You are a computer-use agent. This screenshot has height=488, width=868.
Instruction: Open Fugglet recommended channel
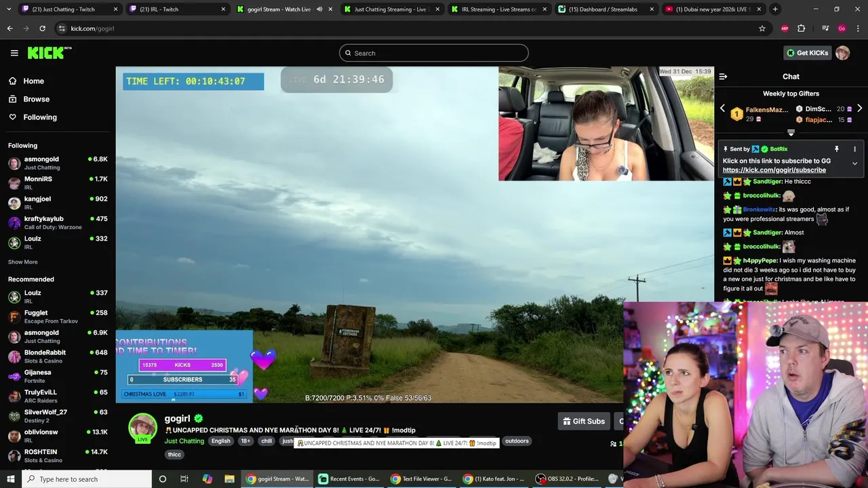[x=58, y=317]
